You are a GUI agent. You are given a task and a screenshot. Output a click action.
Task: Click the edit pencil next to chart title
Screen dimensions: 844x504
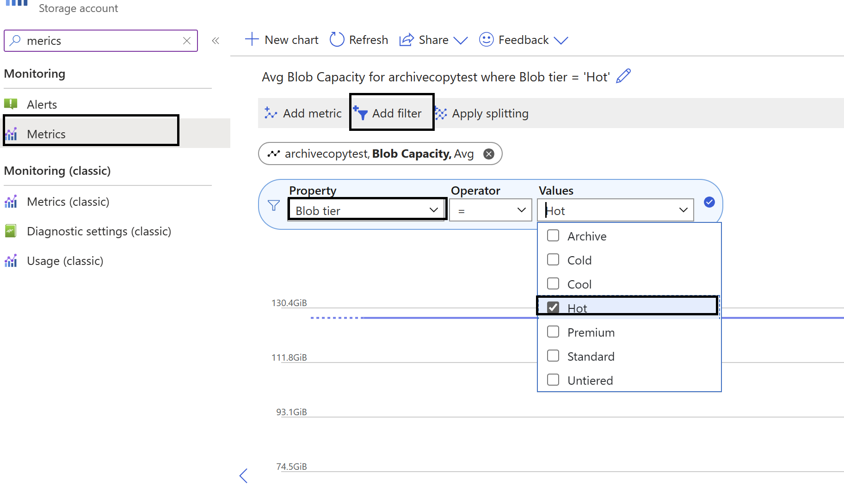coord(623,75)
